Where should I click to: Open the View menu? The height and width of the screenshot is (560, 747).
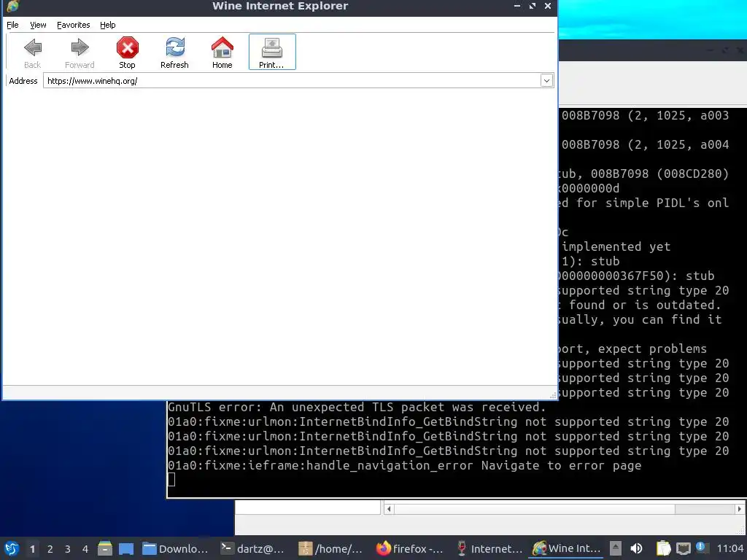point(38,25)
